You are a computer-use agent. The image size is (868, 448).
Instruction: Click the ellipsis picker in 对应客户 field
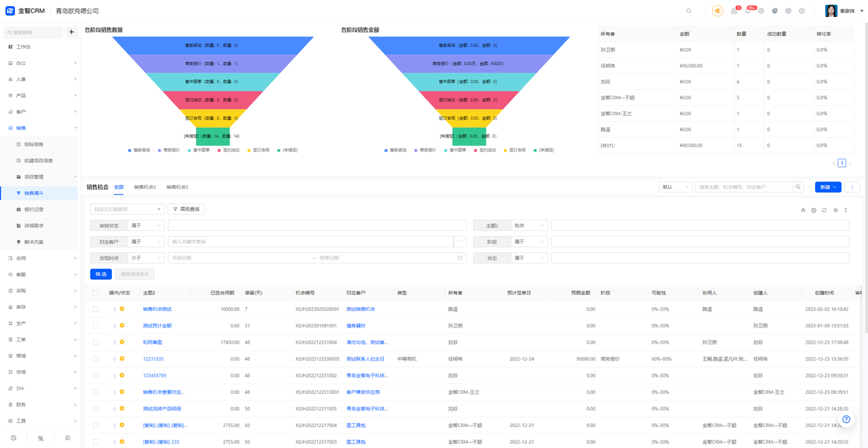(x=460, y=241)
